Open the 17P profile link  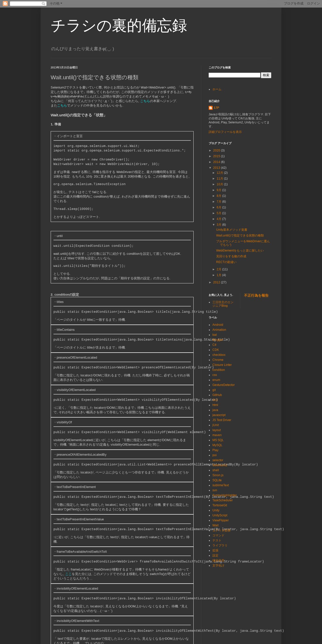coord(216,108)
